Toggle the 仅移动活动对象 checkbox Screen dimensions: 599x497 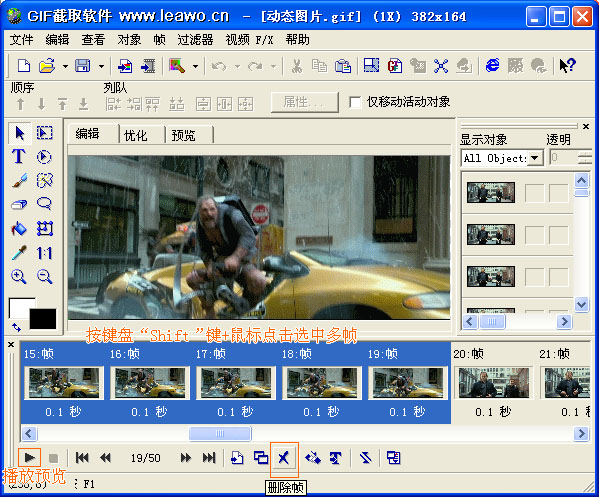(x=355, y=102)
